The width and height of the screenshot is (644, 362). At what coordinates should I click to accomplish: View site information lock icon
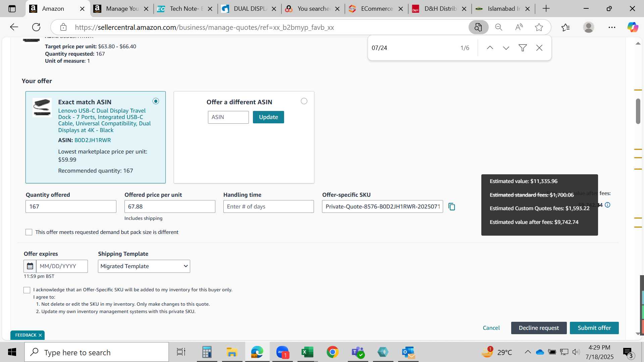point(63,27)
